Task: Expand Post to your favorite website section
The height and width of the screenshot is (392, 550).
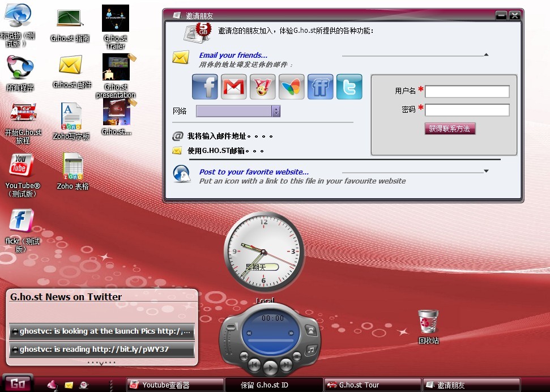Action: (x=486, y=171)
